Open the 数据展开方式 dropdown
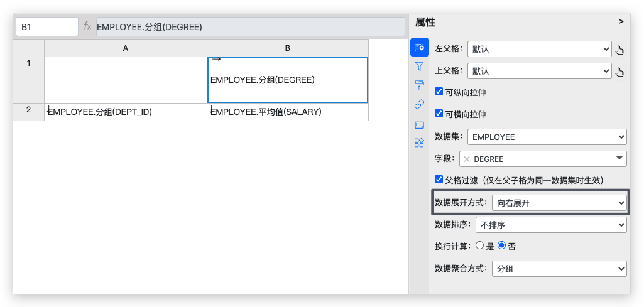The image size is (644, 307). pos(559,203)
